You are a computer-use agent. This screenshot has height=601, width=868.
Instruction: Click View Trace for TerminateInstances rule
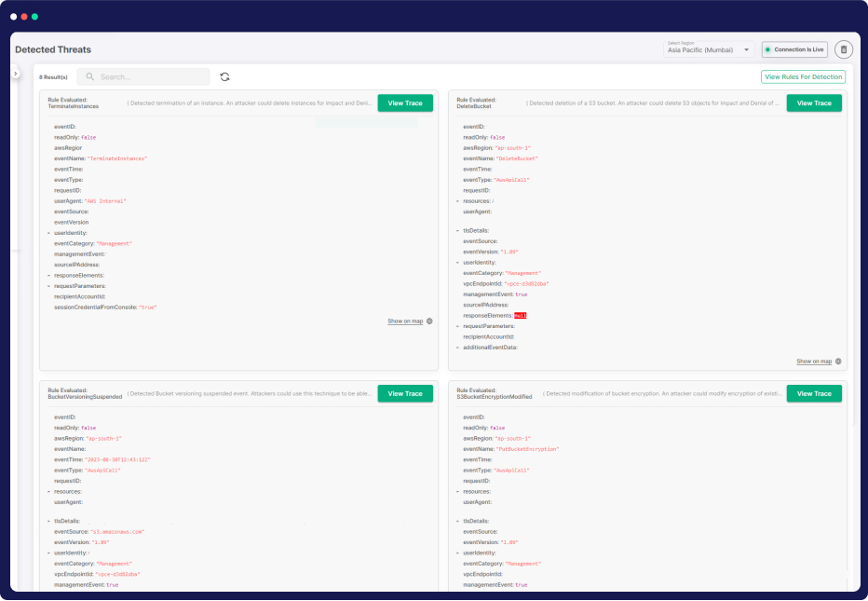pyautogui.click(x=405, y=102)
